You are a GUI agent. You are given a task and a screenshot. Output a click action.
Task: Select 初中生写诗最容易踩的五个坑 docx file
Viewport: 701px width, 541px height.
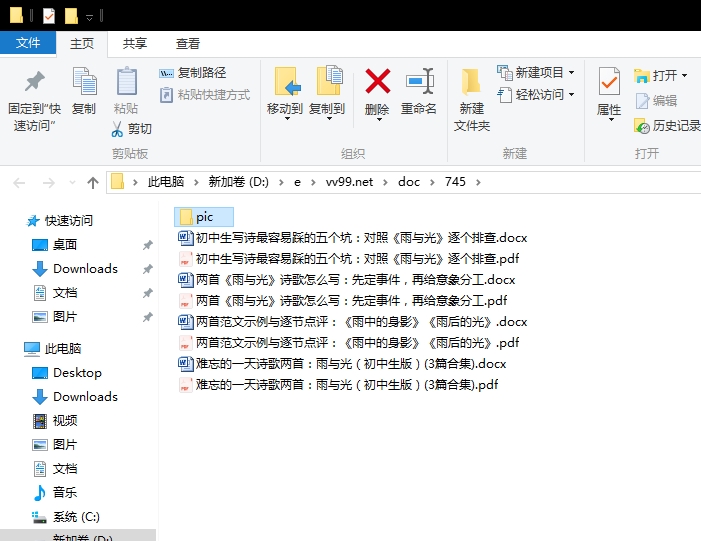352,237
